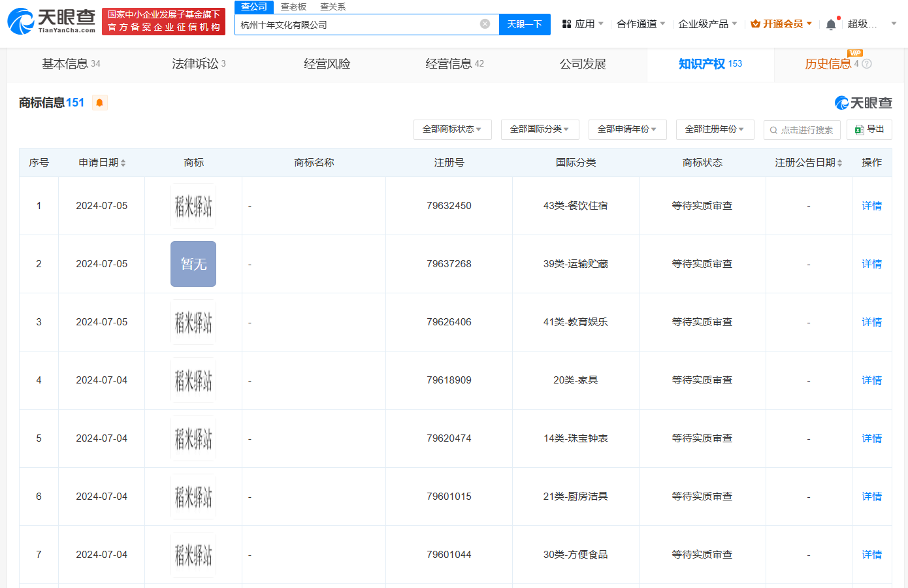Click the 天眼一下 search button

point(525,24)
